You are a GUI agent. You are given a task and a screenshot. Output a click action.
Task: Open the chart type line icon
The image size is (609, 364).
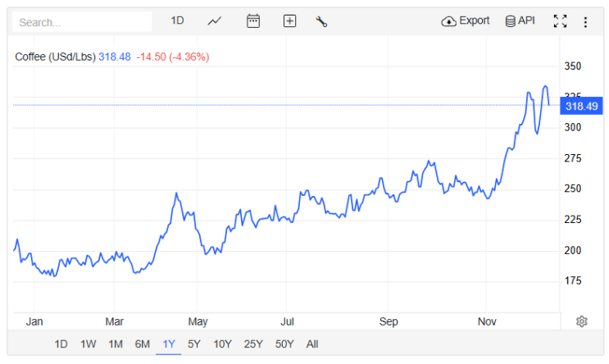click(215, 21)
